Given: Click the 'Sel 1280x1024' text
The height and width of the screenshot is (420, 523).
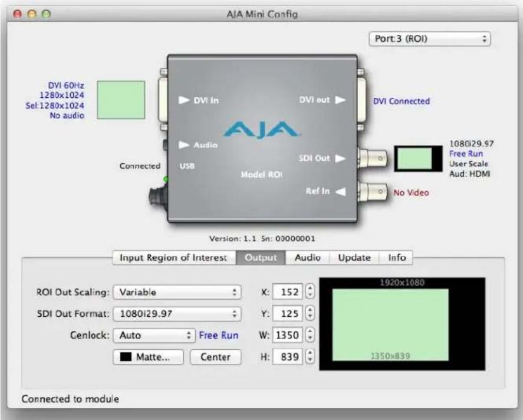Looking at the screenshot, I should coord(55,106).
